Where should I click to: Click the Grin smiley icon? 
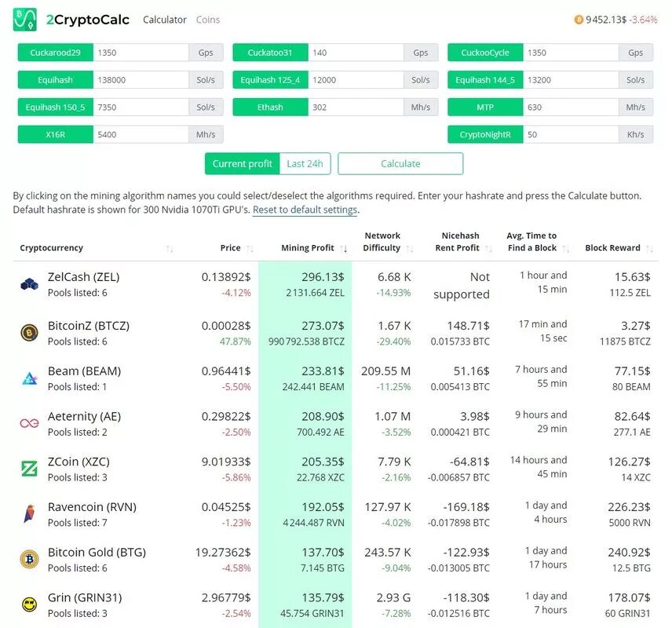[x=29, y=604]
